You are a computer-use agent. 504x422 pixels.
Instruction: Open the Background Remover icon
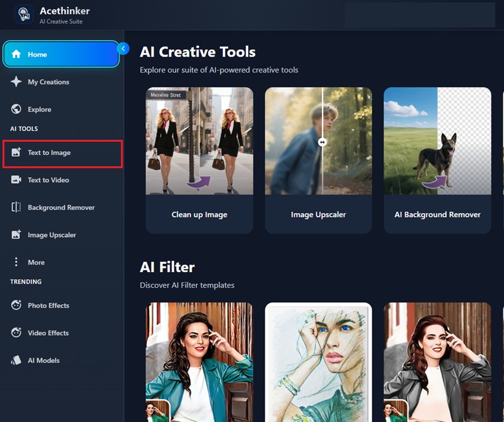click(16, 207)
